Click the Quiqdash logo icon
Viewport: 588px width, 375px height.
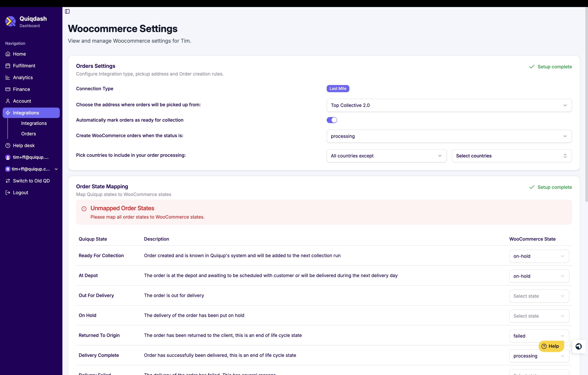[x=10, y=22]
